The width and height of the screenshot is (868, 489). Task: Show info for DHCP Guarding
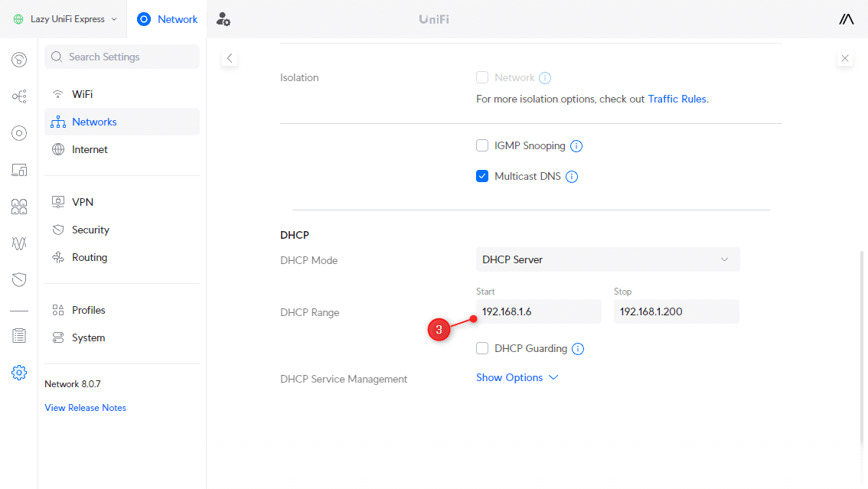[x=578, y=349]
